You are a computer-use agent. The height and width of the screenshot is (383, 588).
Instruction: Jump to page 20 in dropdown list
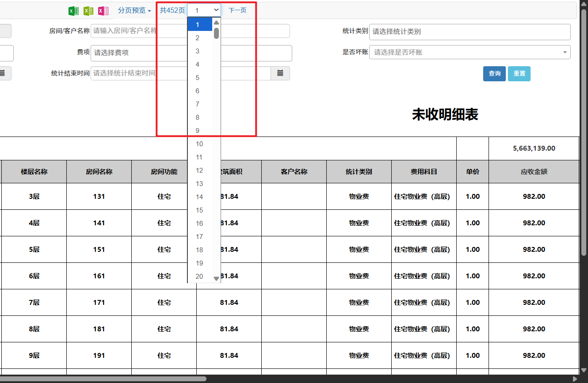pos(200,277)
